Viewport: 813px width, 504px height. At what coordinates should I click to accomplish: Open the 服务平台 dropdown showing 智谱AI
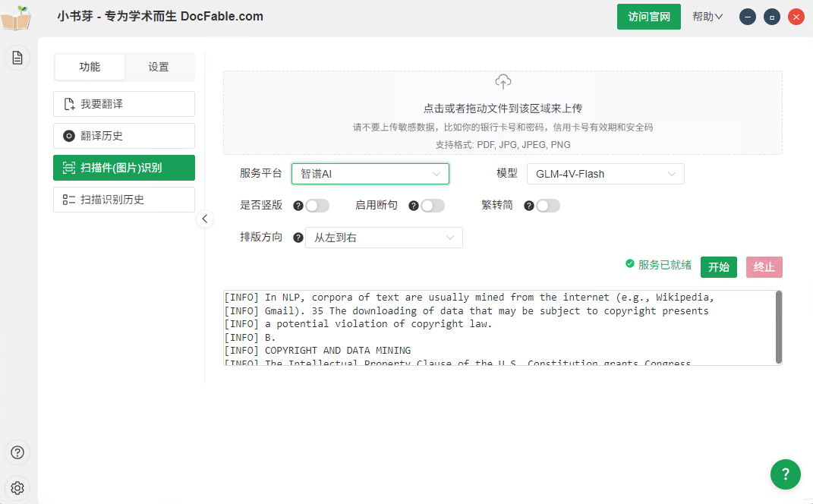[370, 174]
